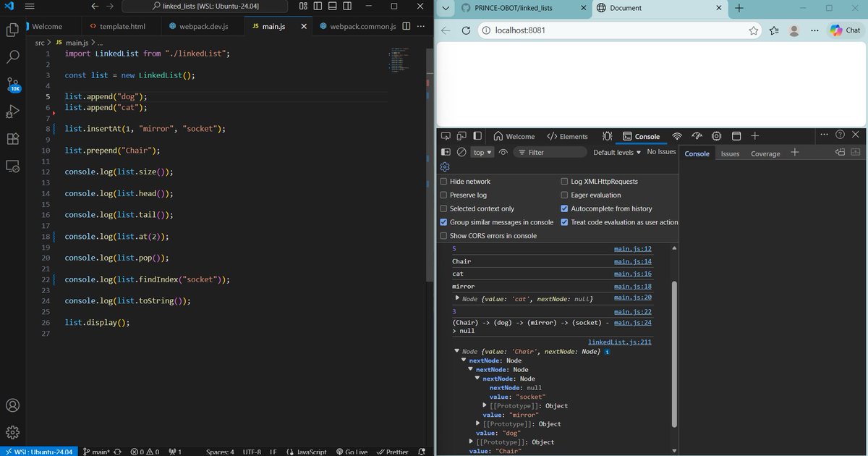This screenshot has height=456, width=868.
Task: Open the Performance tool gauge icon
Action: pos(697,136)
